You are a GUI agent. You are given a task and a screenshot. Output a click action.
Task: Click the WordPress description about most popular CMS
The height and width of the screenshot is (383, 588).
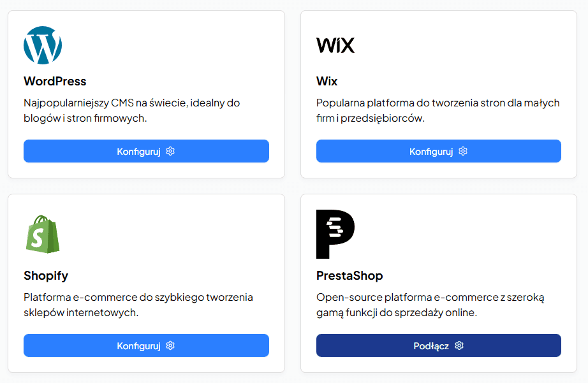132,110
